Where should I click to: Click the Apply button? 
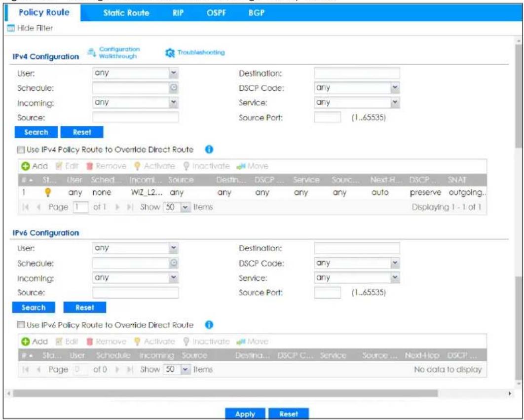tap(245, 414)
